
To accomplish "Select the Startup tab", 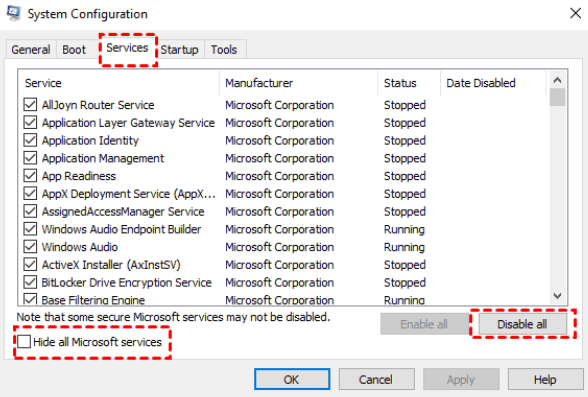I will 179,49.
